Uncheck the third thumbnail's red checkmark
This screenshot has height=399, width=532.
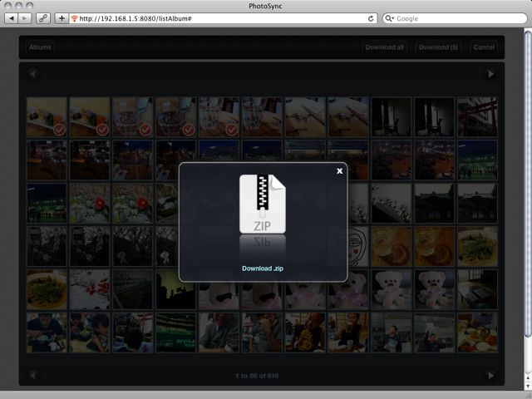click(145, 130)
